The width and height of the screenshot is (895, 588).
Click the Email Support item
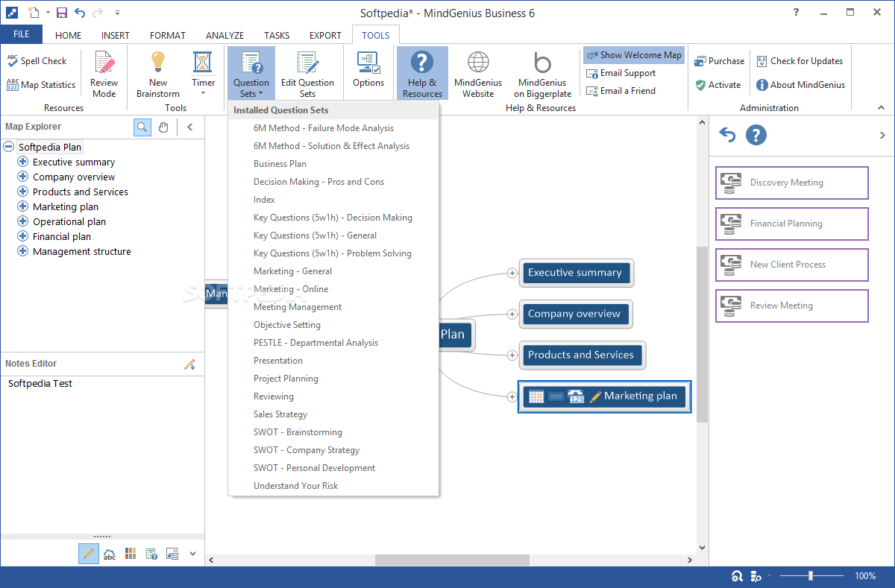(x=621, y=73)
